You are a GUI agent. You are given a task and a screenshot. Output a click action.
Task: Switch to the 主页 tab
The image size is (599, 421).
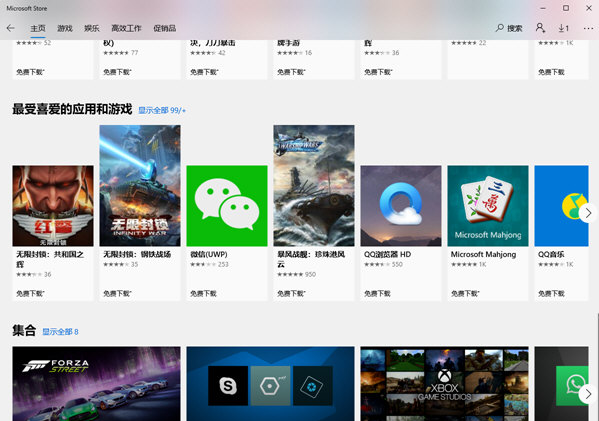pos(38,28)
